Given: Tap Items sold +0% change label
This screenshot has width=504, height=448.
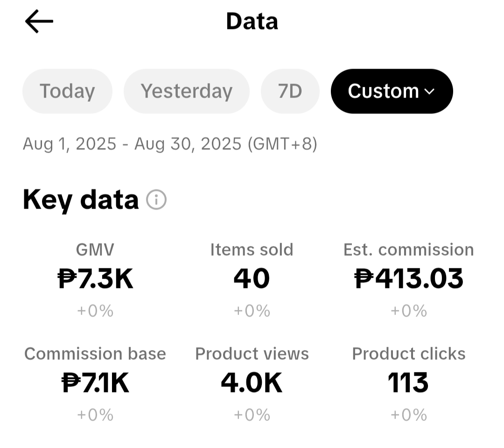Looking at the screenshot, I should point(252,311).
